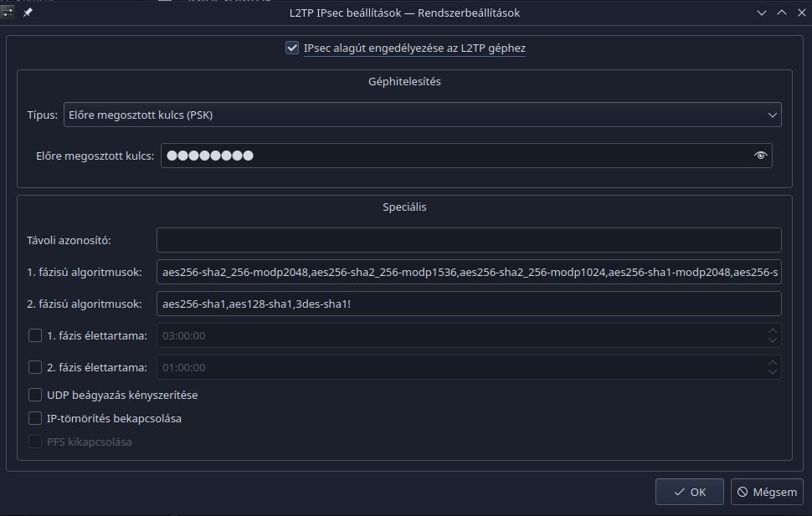Viewport: 812px width, 516px height.
Task: Enable the 2. fázis élettartama checkbox
Action: click(34, 367)
